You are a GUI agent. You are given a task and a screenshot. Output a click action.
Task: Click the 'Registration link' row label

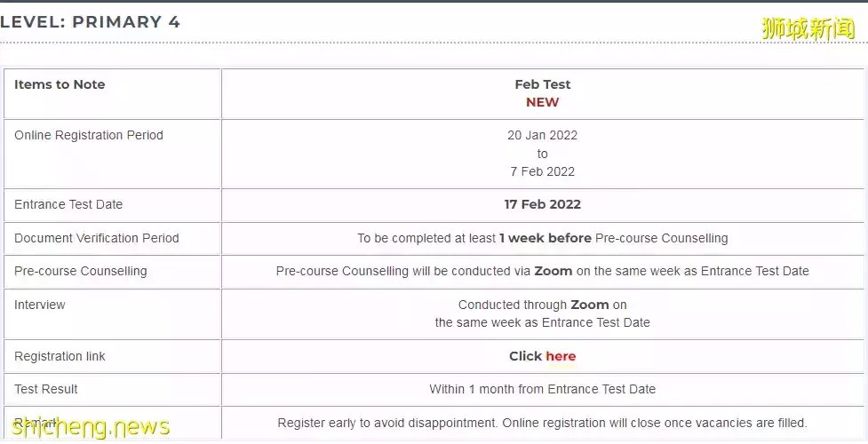point(60,356)
